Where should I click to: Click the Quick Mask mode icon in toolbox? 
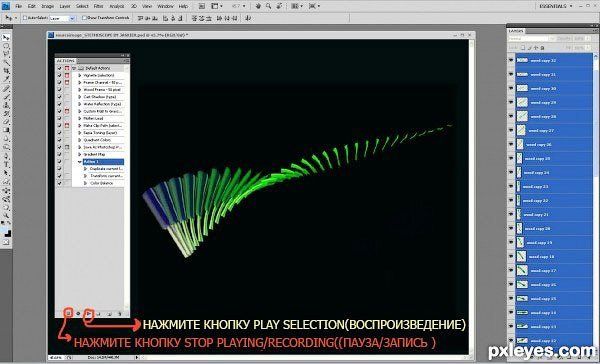pos(6,242)
